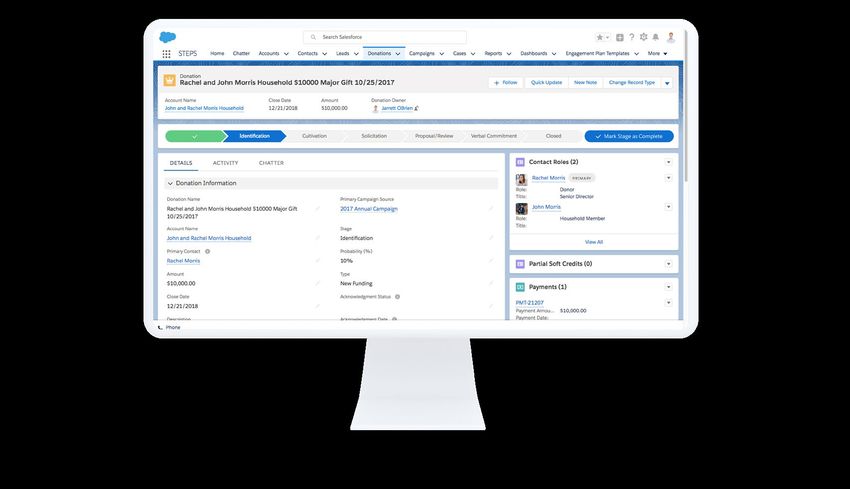The height and width of the screenshot is (489, 850).
Task: Select the Cultivation stage in path
Action: coord(314,136)
